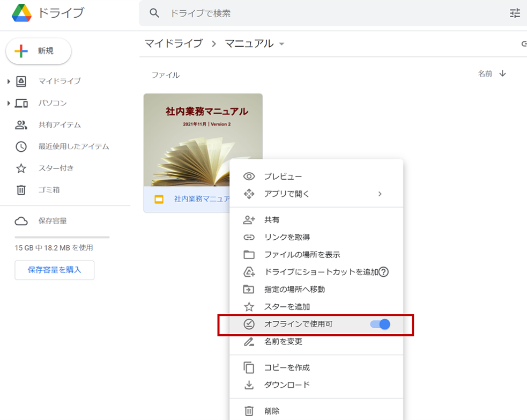Click the 新規 button

click(x=39, y=51)
